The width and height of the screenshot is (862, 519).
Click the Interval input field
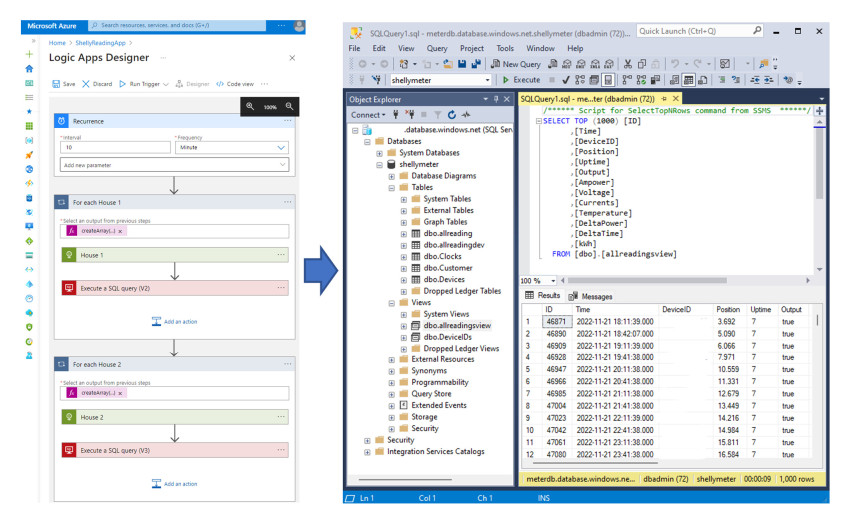[x=115, y=147]
